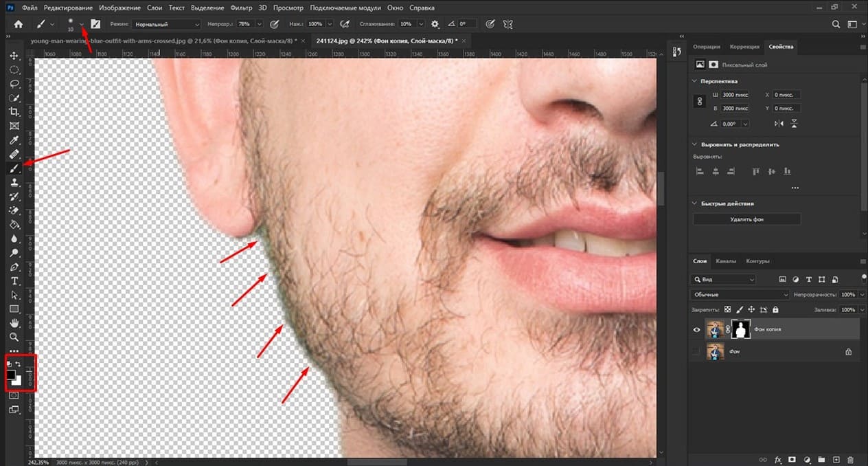Click the Удалить фон button
Image resolution: width=868 pixels, height=466 pixels.
tap(746, 219)
